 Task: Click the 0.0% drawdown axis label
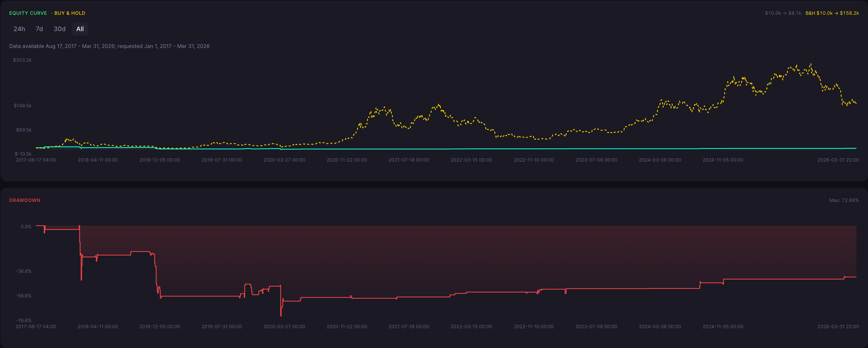[26, 227]
